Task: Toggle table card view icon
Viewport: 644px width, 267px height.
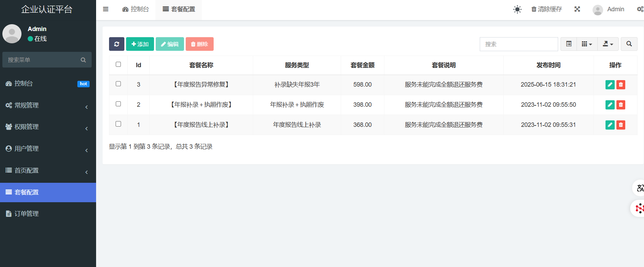Action: click(x=569, y=44)
